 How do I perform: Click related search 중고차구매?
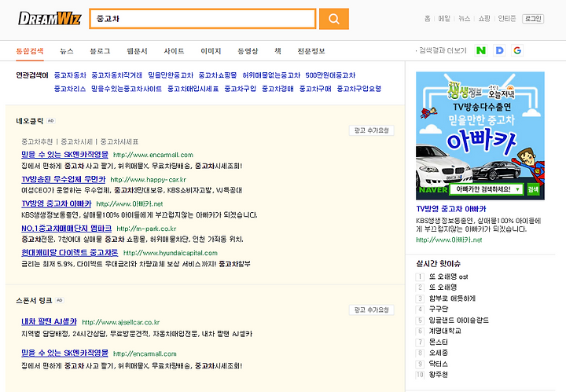pyautogui.click(x=315, y=89)
